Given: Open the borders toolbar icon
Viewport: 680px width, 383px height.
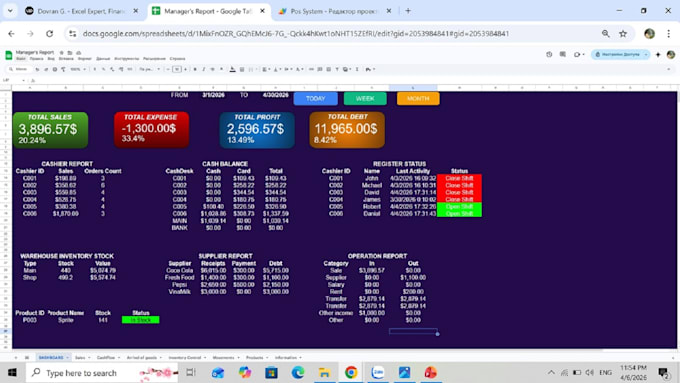Looking at the screenshot, I should tap(242, 69).
